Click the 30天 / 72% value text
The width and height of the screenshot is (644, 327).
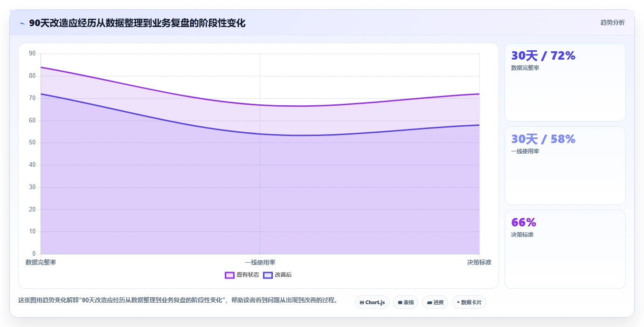click(543, 56)
